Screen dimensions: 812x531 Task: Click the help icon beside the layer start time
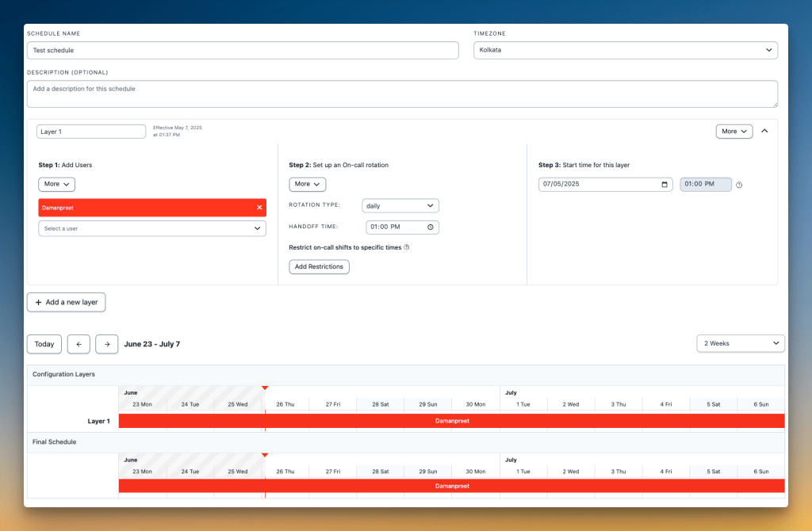coord(738,184)
